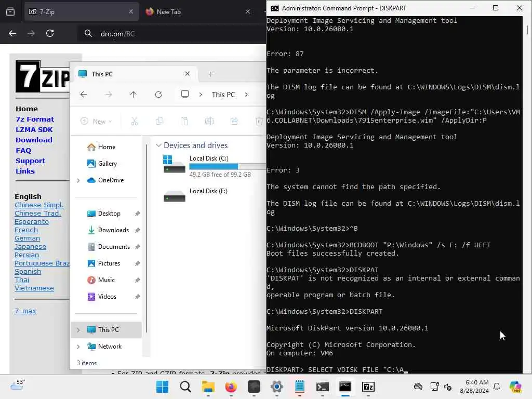Expand the This PC tree node

(78, 330)
